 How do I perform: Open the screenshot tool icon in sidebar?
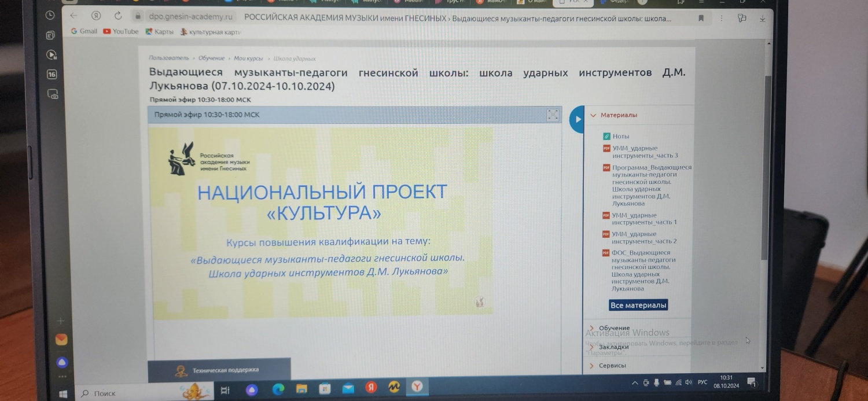pyautogui.click(x=52, y=94)
